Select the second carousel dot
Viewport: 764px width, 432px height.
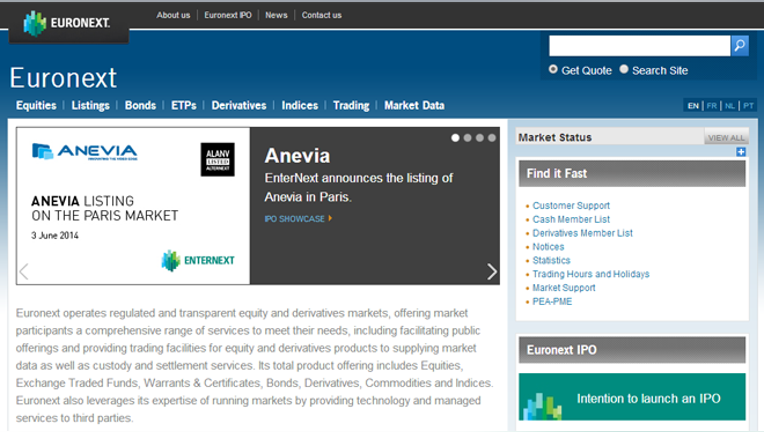[467, 138]
